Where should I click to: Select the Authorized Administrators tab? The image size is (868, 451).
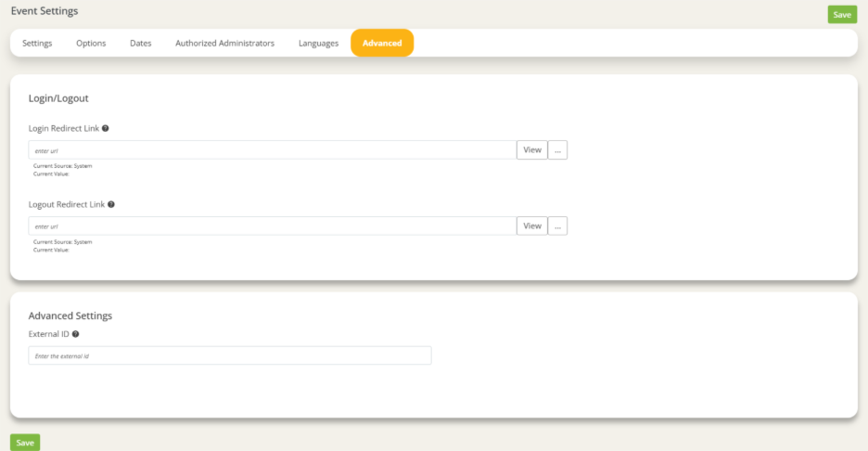click(224, 43)
